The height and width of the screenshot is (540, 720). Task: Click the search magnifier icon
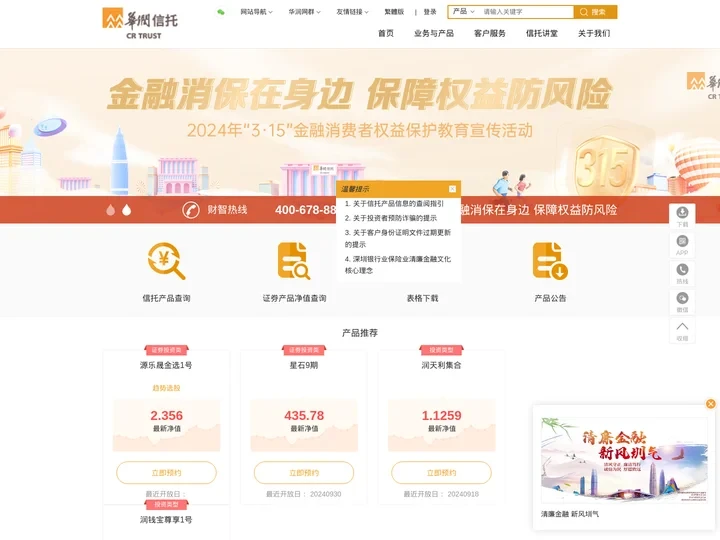(584, 12)
